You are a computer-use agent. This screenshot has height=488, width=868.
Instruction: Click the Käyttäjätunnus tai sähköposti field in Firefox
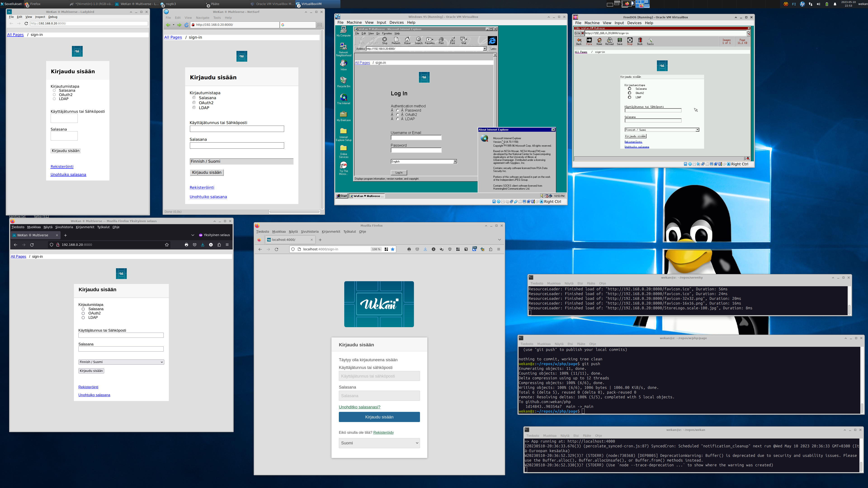coord(379,376)
